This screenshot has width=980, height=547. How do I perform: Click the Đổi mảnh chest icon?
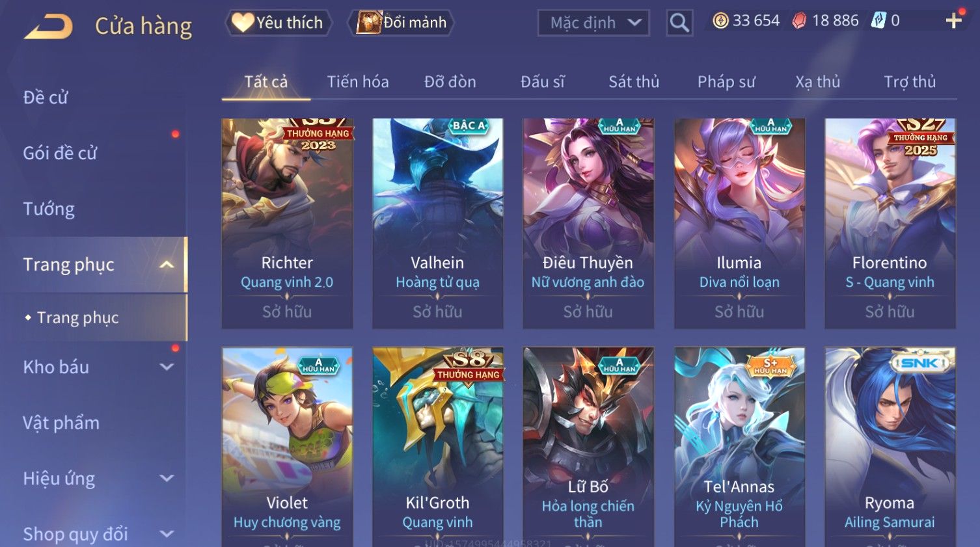[x=368, y=23]
